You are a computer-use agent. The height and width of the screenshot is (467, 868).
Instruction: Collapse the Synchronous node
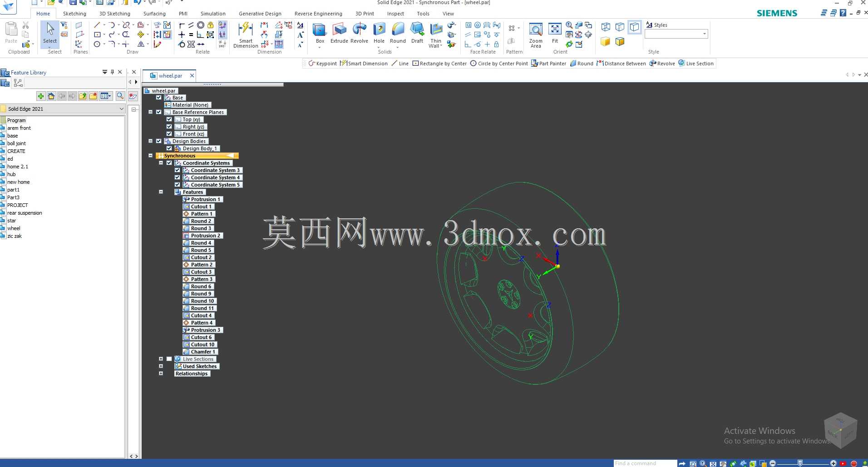(x=150, y=156)
